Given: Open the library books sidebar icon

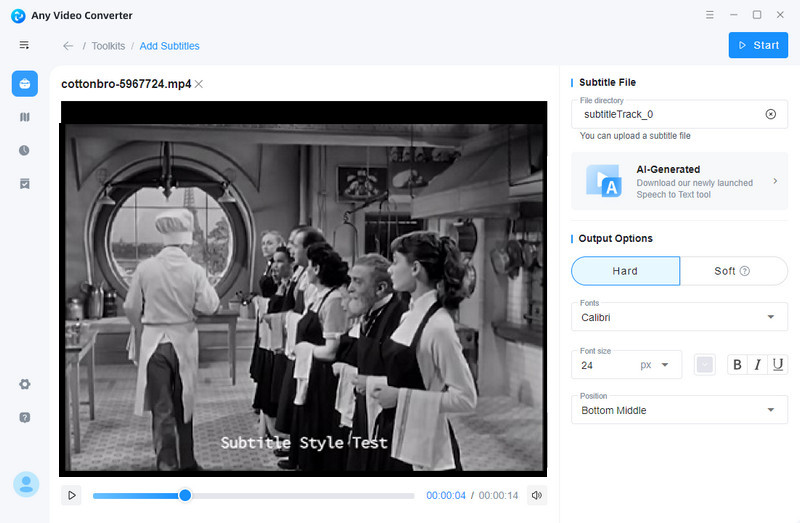Looking at the screenshot, I should click(24, 117).
